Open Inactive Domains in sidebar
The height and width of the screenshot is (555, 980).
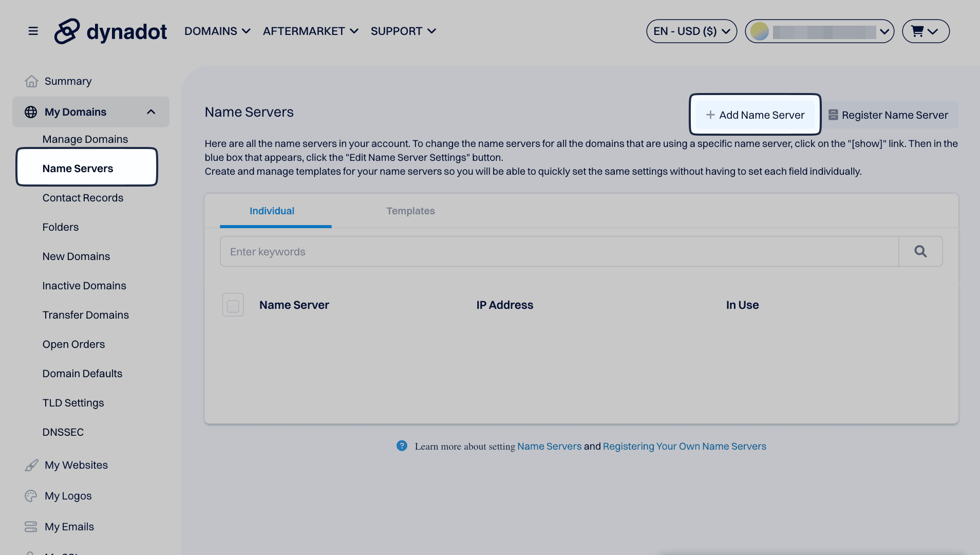[x=84, y=286]
